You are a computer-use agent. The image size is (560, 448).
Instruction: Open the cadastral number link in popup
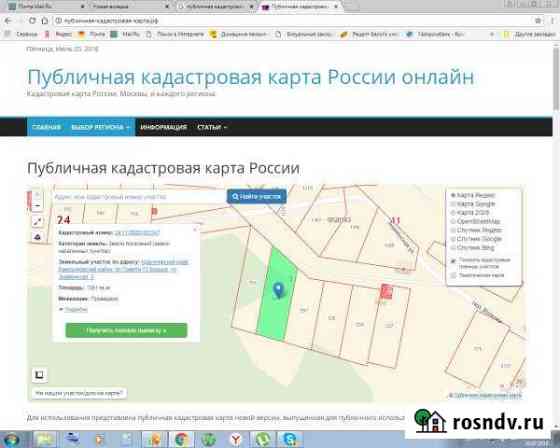click(x=137, y=233)
